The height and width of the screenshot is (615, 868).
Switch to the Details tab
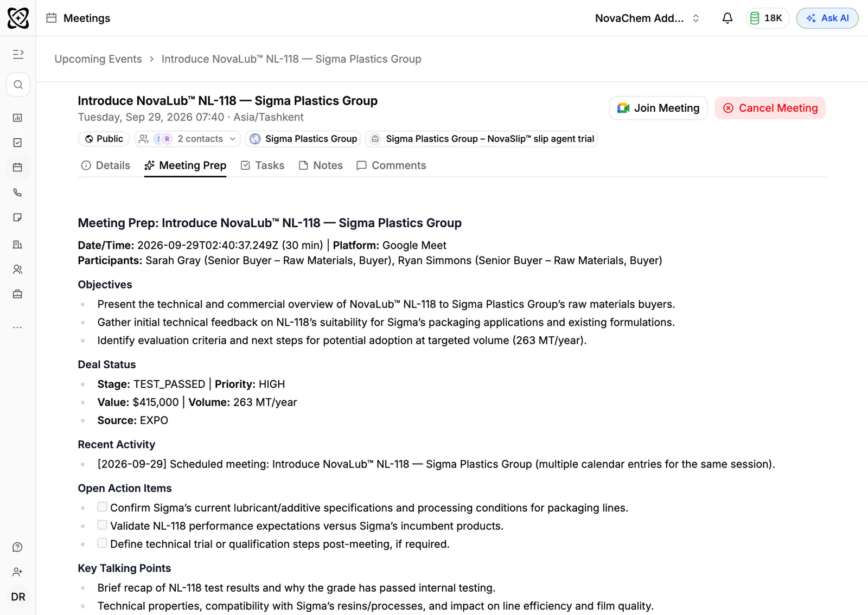105,165
